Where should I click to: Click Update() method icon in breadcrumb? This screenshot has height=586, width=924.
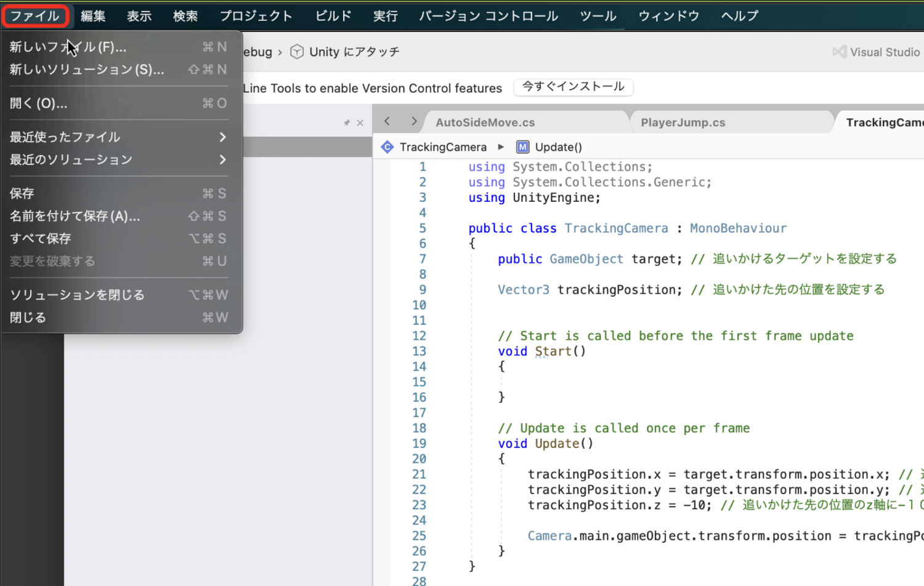523,147
